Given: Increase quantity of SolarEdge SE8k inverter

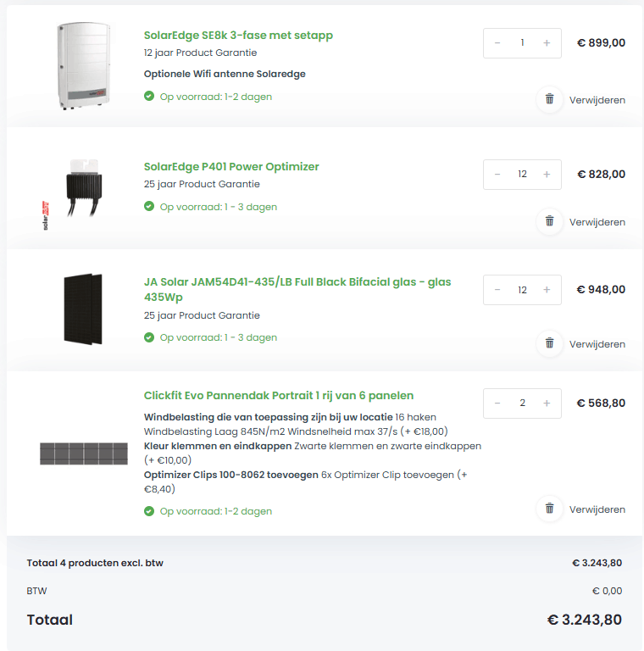Looking at the screenshot, I should [547, 43].
